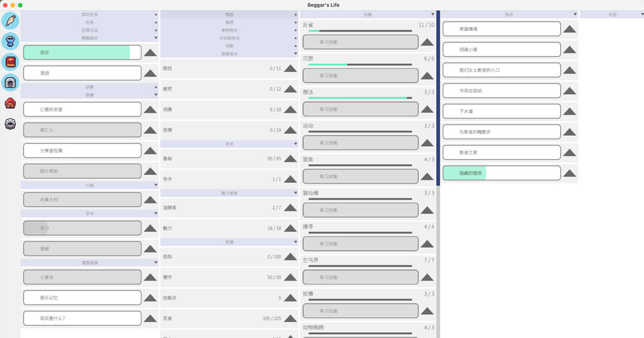Click the red house sidebar icon

click(10, 103)
